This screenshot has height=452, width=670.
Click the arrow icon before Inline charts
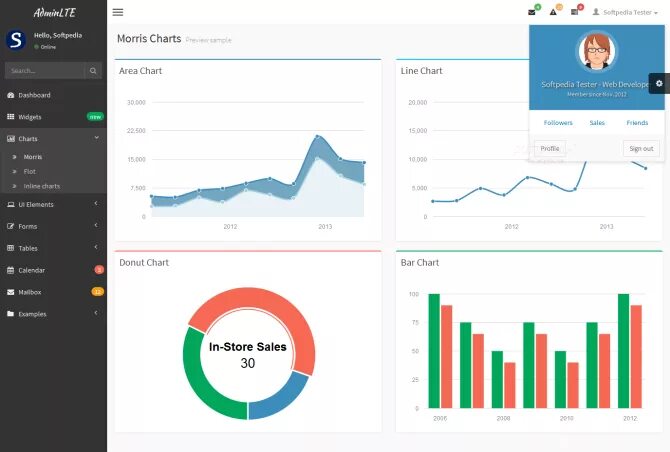pyautogui.click(x=15, y=186)
